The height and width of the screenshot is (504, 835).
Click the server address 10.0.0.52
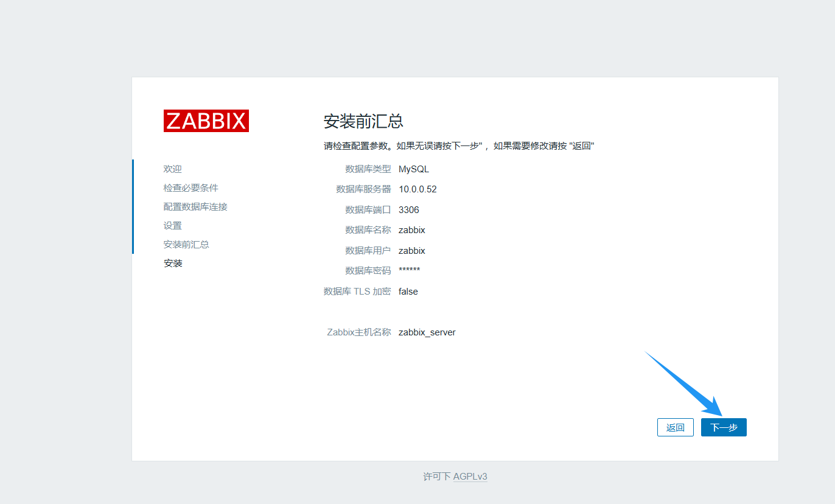click(417, 189)
